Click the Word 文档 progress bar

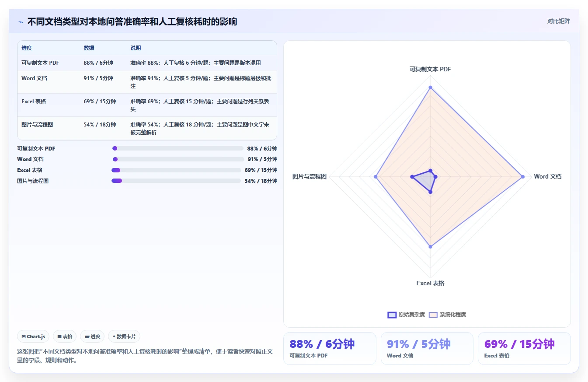[178, 159]
